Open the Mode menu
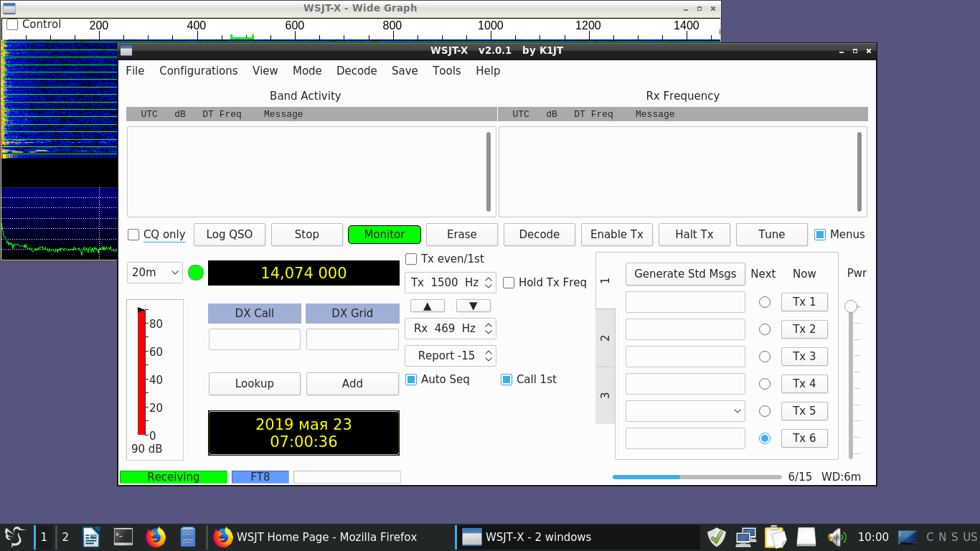The width and height of the screenshot is (980, 551). click(x=307, y=71)
